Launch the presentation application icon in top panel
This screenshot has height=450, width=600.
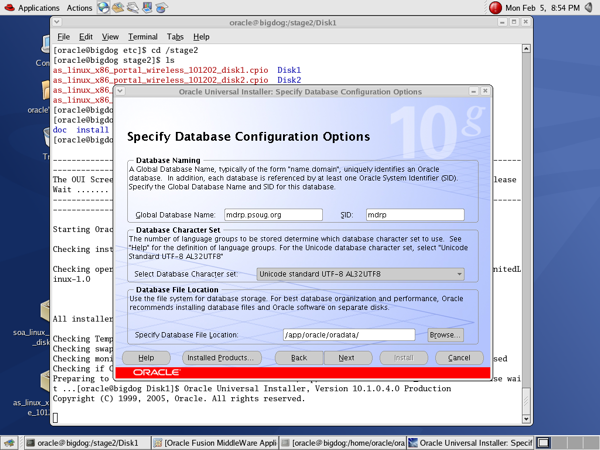147,7
